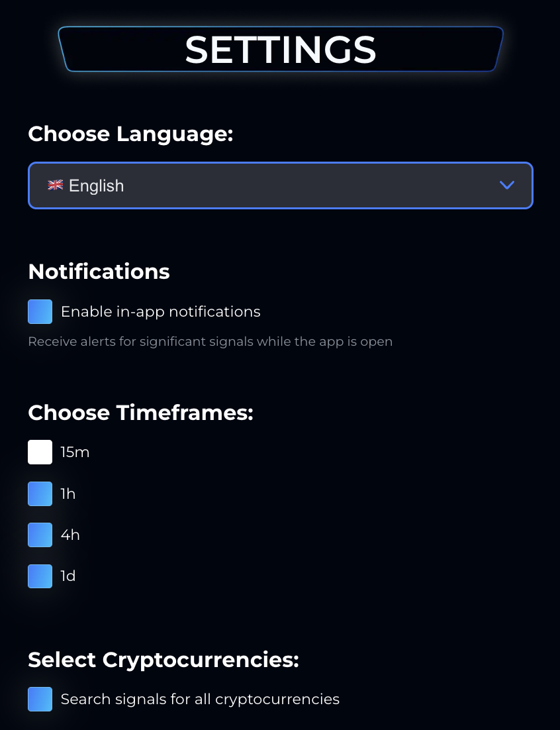Click 'Search signals for all cryptocurrencies' label

click(x=200, y=699)
